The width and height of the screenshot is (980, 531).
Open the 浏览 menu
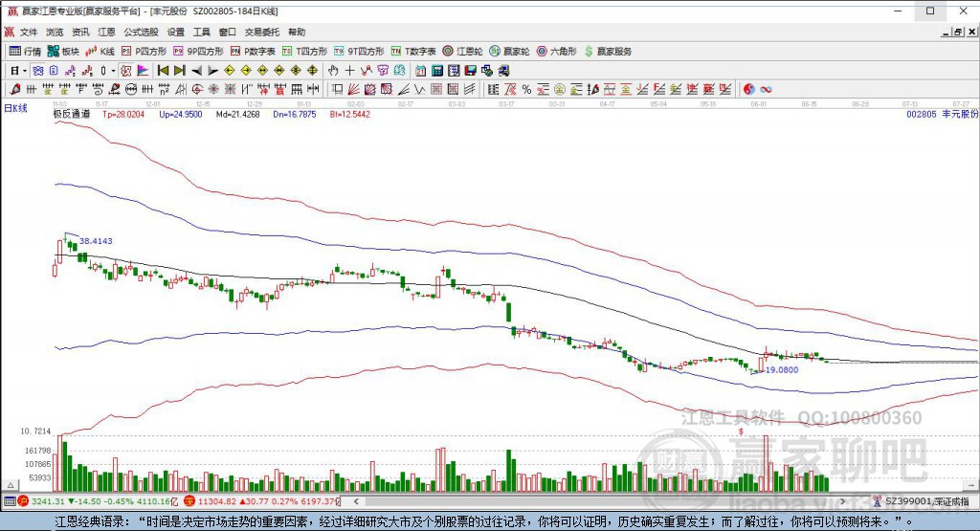(x=55, y=32)
